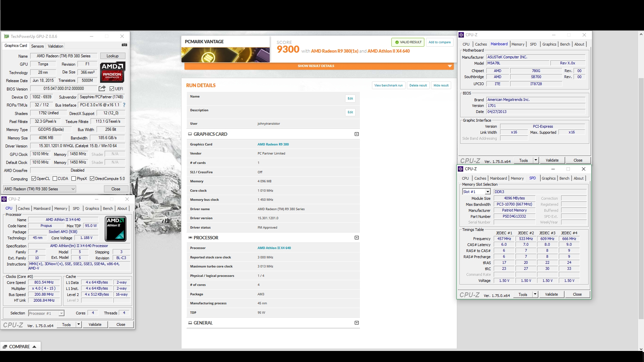
Task: Click Edit button next to Description
Action: tap(350, 112)
